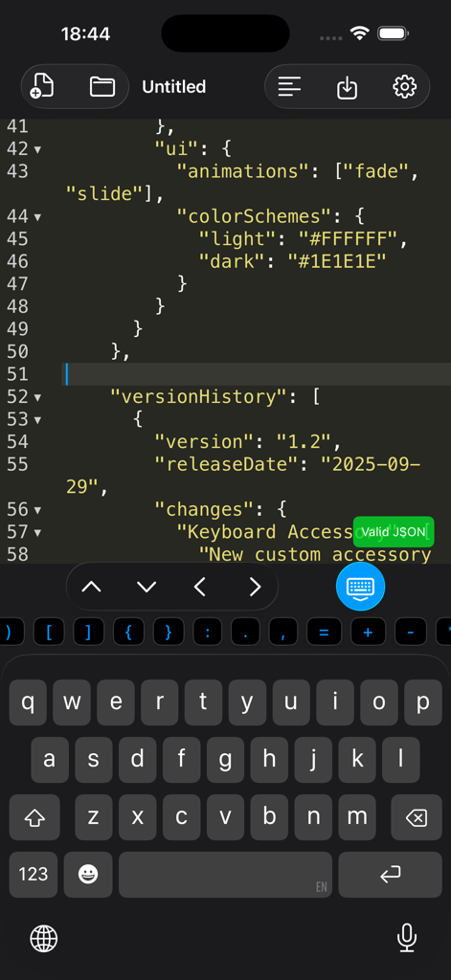This screenshot has height=980, width=451.
Task: Tap the Untitled document title
Action: click(x=174, y=87)
